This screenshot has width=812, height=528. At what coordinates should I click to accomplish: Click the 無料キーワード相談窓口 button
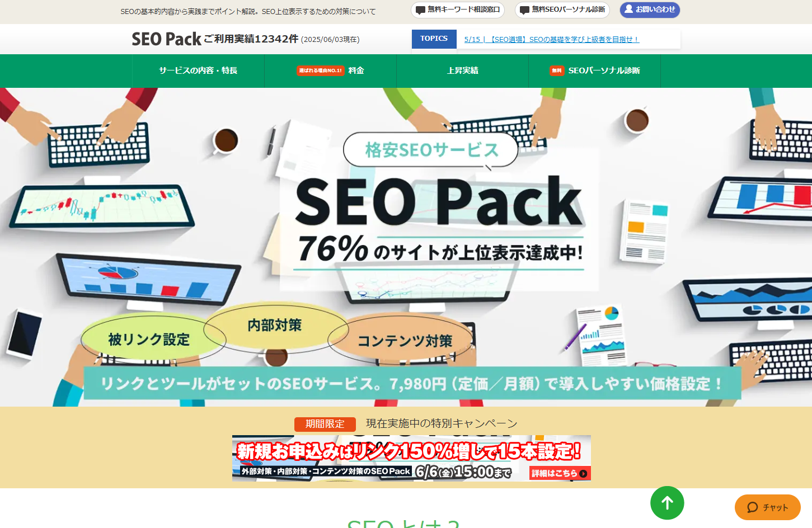(458, 10)
